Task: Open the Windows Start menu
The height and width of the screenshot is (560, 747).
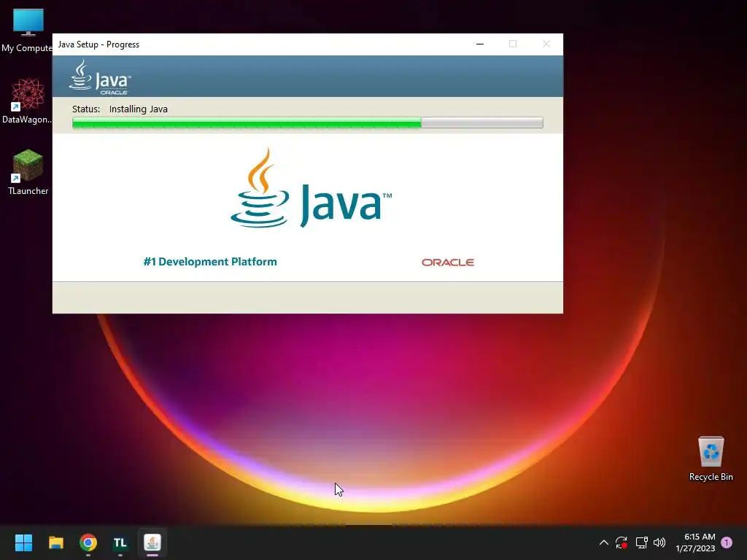Action: (23, 542)
